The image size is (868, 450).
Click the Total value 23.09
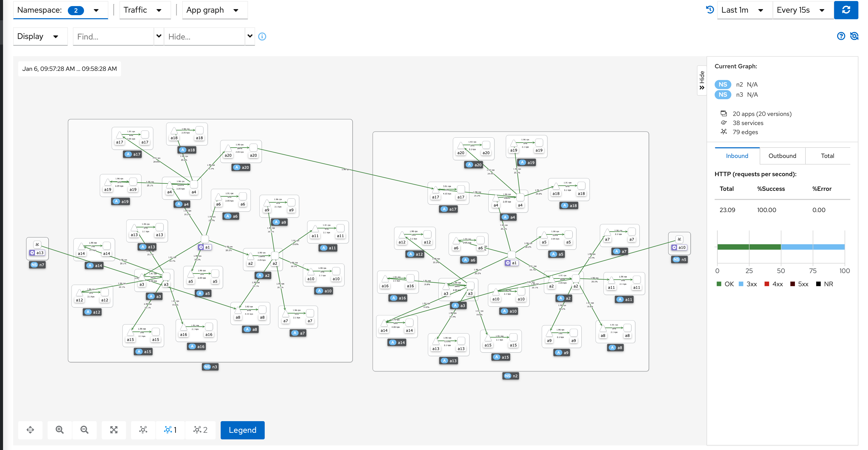click(727, 210)
